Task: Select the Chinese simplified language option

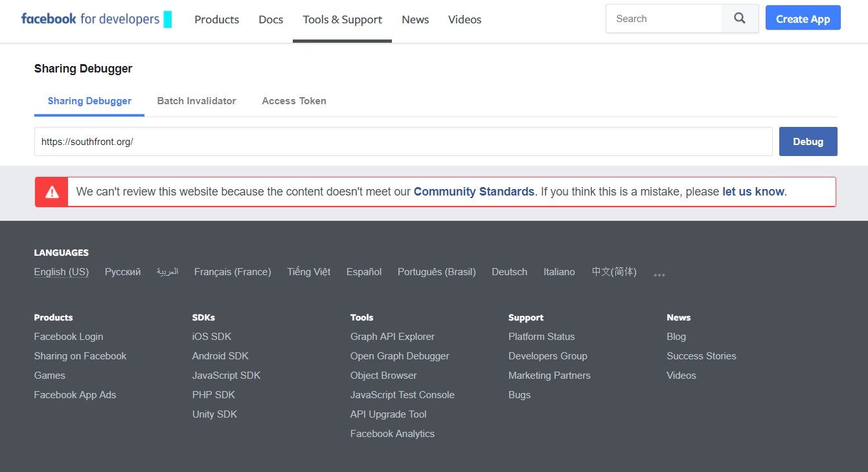Action: tap(614, 272)
